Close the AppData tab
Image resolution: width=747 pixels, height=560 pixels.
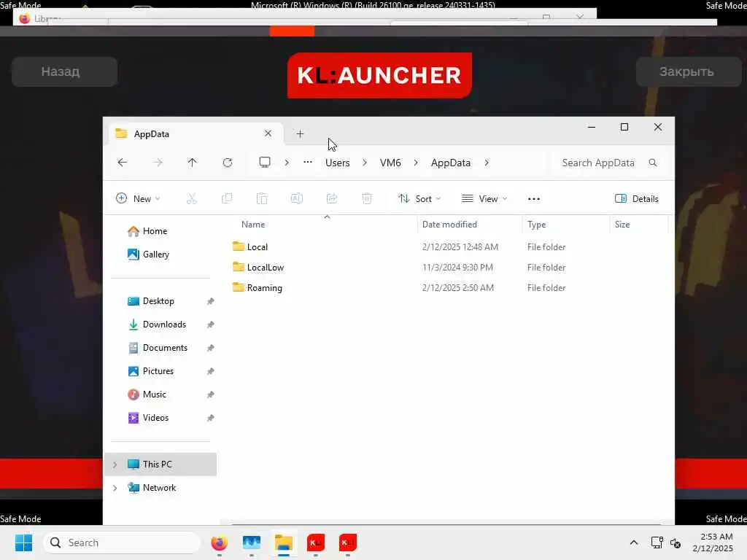pyautogui.click(x=268, y=133)
